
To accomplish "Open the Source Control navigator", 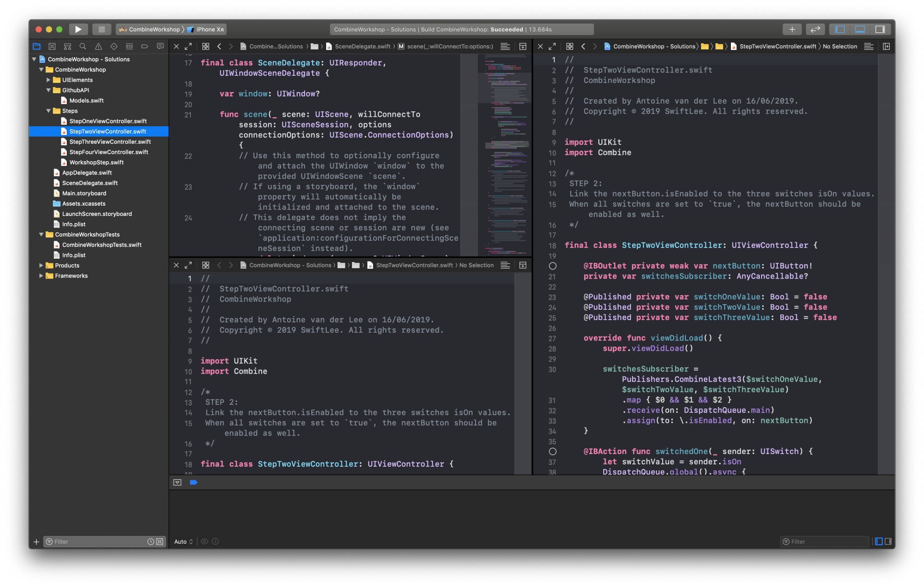I will tap(52, 46).
